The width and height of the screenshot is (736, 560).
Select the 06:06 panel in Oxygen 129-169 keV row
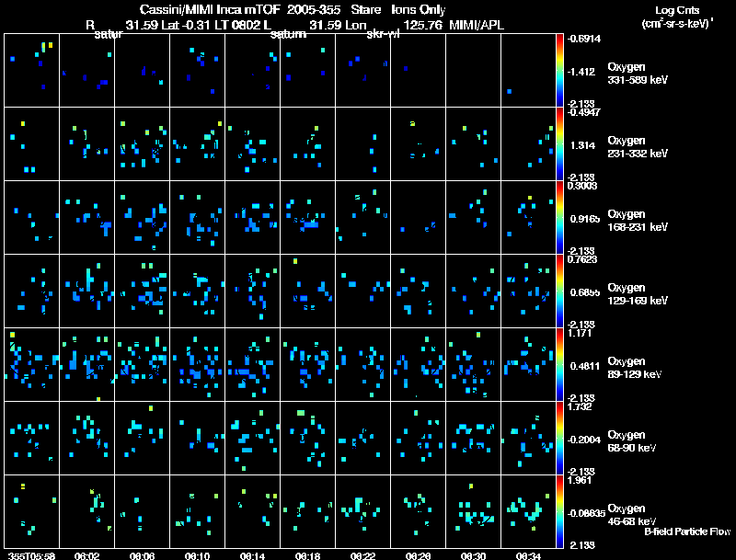point(143,291)
